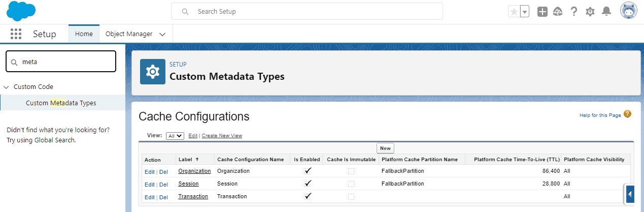The height and width of the screenshot is (212, 644).
Task: Open the Favorites list dropdown arrow
Action: click(x=525, y=12)
